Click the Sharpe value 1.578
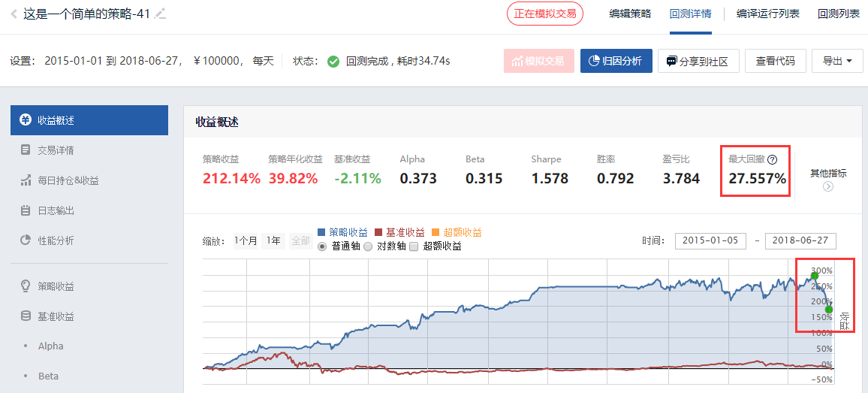Image resolution: width=868 pixels, height=393 pixels. pyautogui.click(x=550, y=179)
